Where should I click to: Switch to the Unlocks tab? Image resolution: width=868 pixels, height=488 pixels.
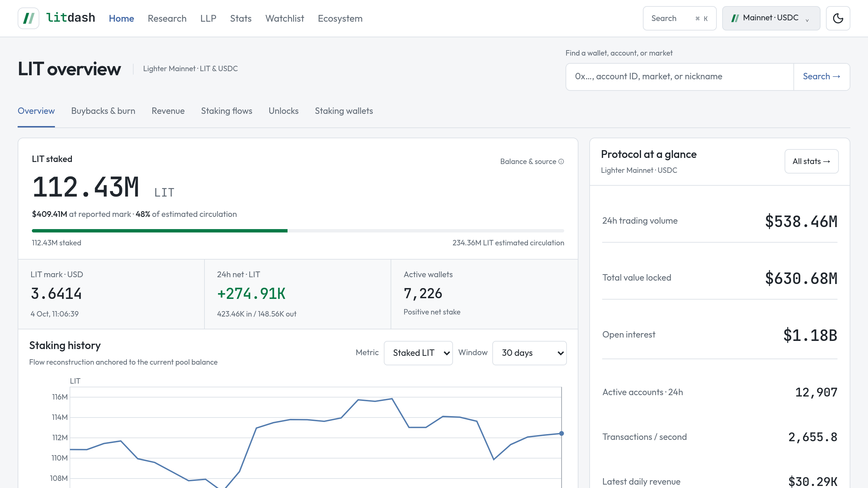pyautogui.click(x=283, y=111)
